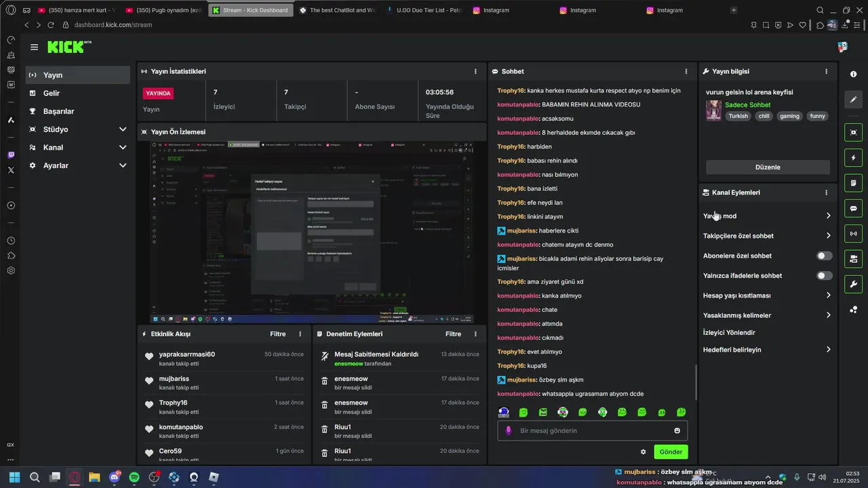This screenshot has height=488, width=868.
Task: Open File Explorer from the taskbar
Action: [94, 477]
